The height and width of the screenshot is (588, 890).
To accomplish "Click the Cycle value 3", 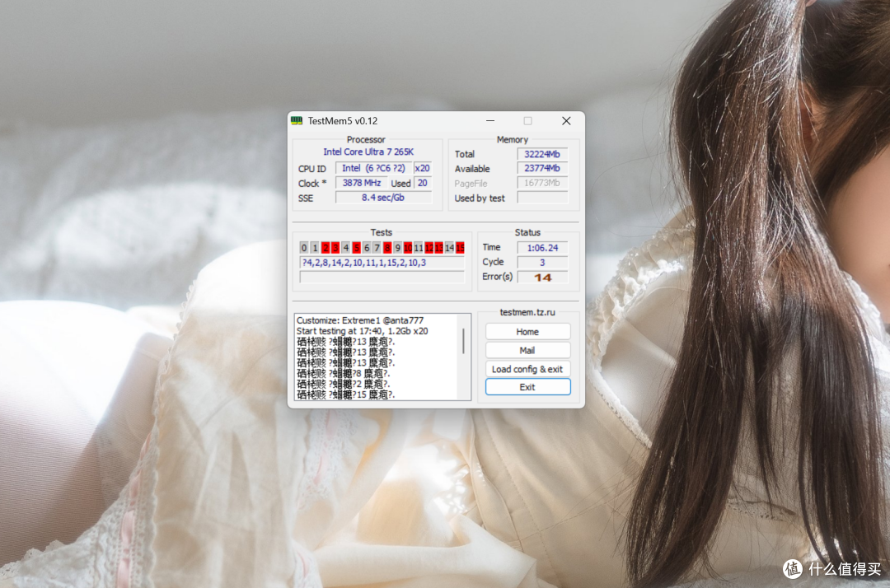I will pos(542,263).
